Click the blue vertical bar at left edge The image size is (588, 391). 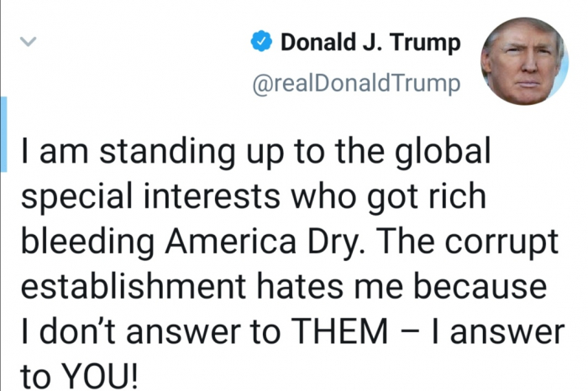click(3, 134)
